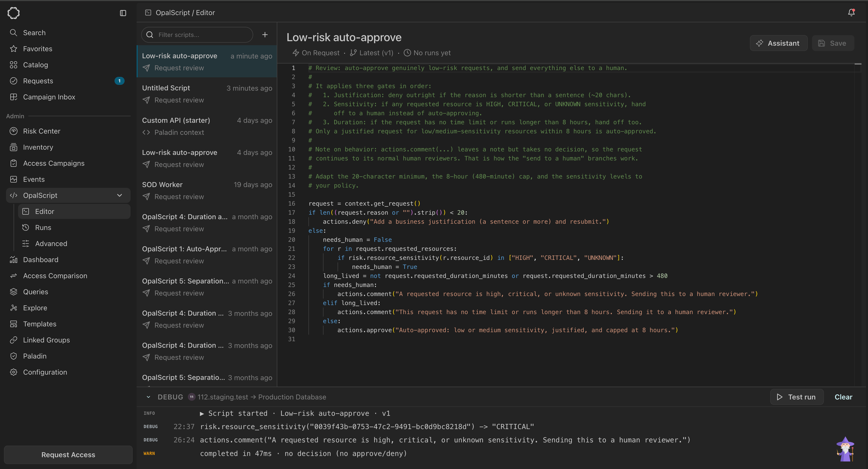The image size is (868, 469).
Task: Clear the debug output
Action: [x=843, y=397]
